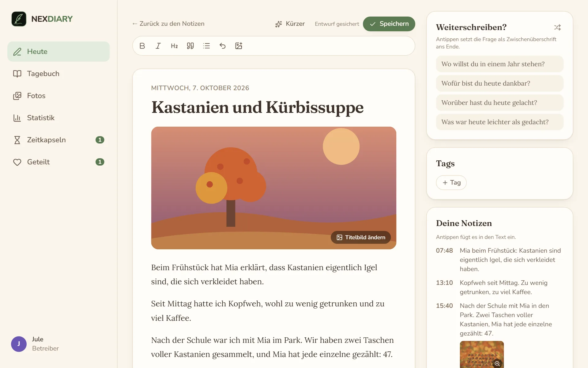Image resolution: width=588 pixels, height=368 pixels.
Task: Click the title 'Kastanien und Kürbissuppe'
Action: (257, 107)
